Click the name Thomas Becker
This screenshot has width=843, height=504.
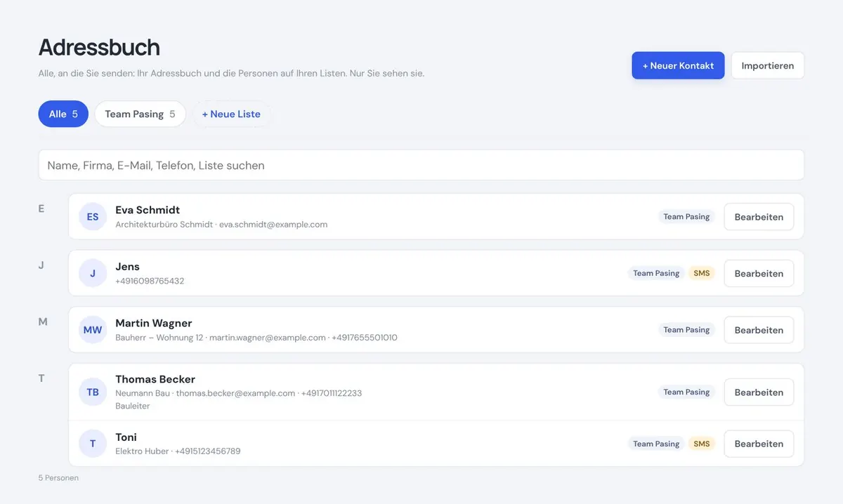point(155,379)
